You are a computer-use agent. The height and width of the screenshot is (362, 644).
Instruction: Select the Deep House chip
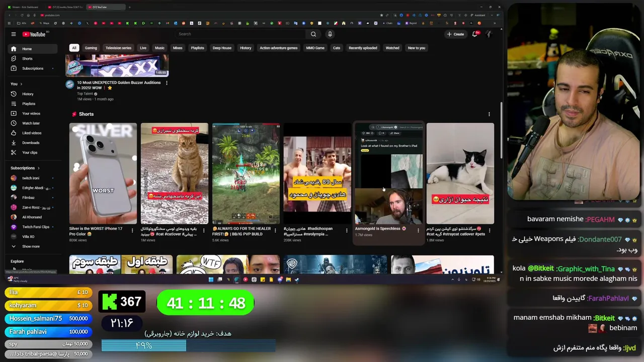click(222, 48)
